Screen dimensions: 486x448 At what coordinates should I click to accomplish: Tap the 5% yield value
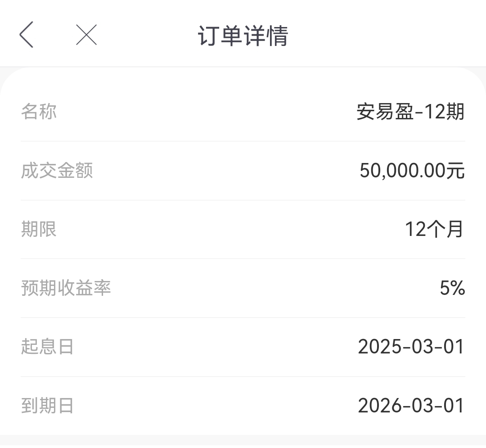(453, 288)
